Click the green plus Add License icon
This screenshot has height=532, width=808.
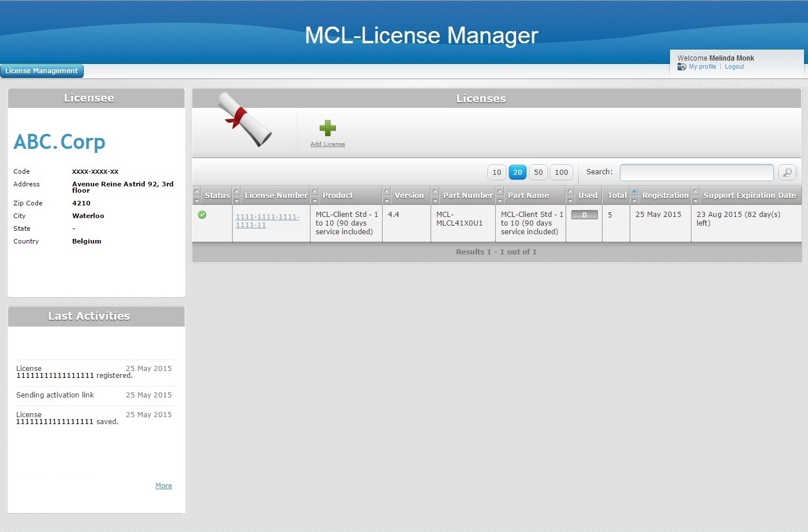click(x=327, y=128)
